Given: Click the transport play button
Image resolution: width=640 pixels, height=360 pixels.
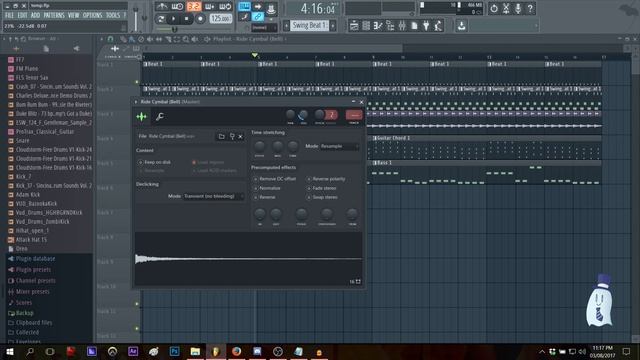Looking at the screenshot, I should (173, 19).
